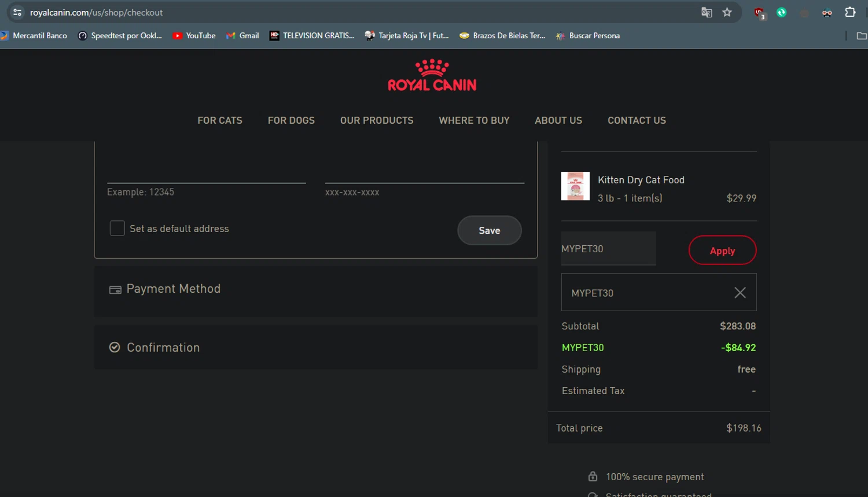Open Mercantil Banco bookmark

coord(34,36)
